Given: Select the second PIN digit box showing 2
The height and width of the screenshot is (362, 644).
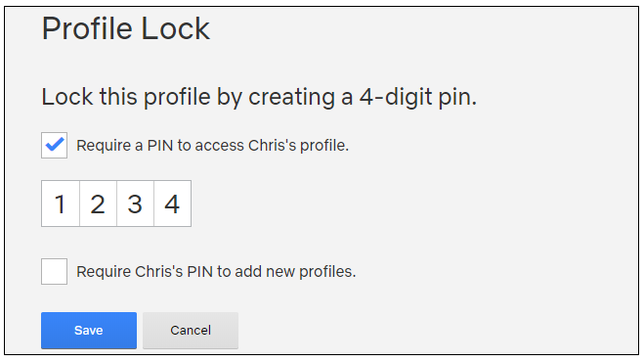Looking at the screenshot, I should pos(98,204).
